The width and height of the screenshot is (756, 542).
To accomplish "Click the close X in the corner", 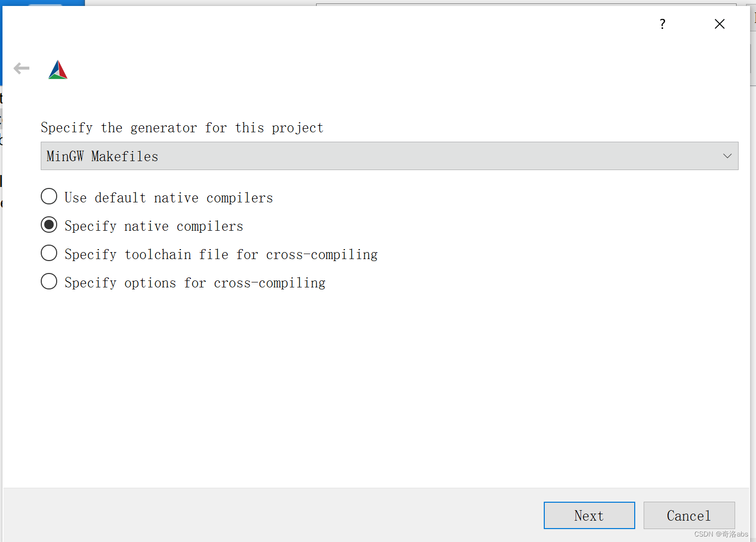I will click(x=719, y=23).
